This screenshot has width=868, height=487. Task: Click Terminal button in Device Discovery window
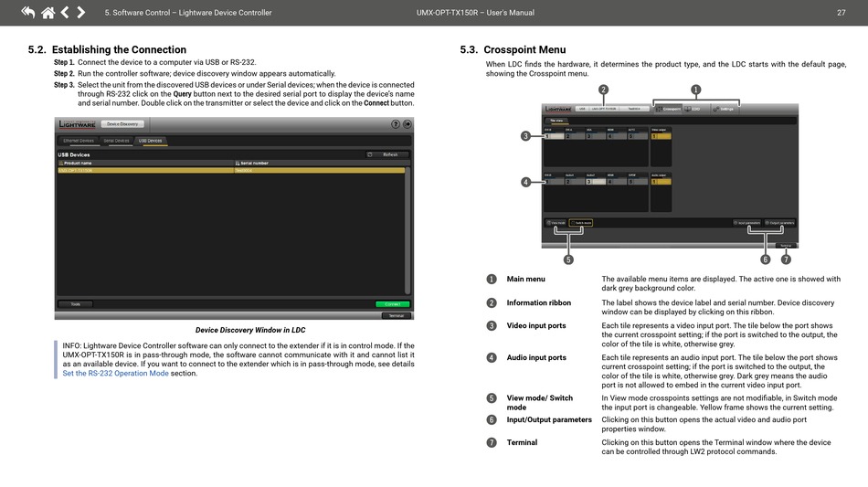click(397, 316)
